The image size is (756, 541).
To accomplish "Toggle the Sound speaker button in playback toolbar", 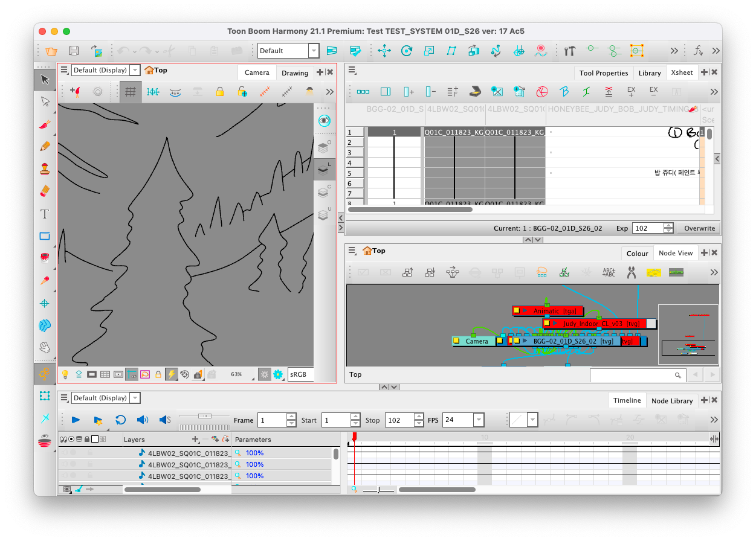I will point(143,420).
